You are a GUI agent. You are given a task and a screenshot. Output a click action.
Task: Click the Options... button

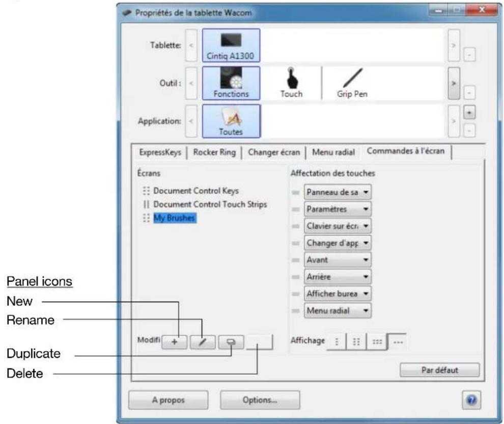point(260,400)
